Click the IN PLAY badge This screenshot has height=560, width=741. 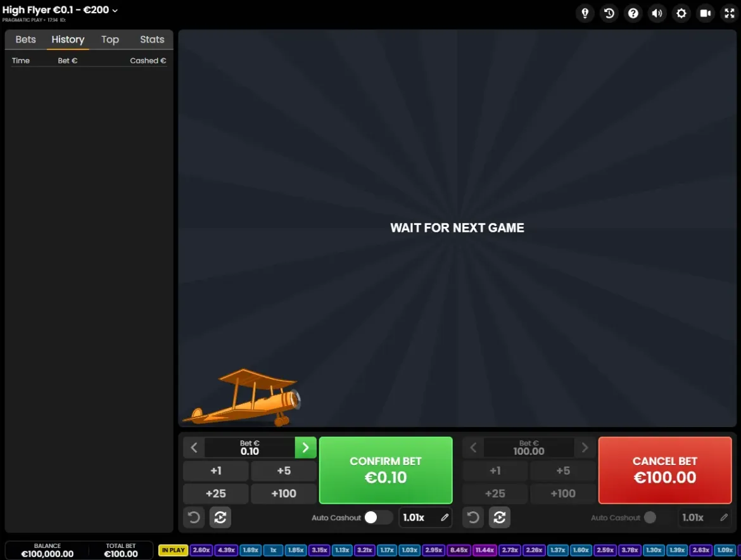(x=174, y=550)
